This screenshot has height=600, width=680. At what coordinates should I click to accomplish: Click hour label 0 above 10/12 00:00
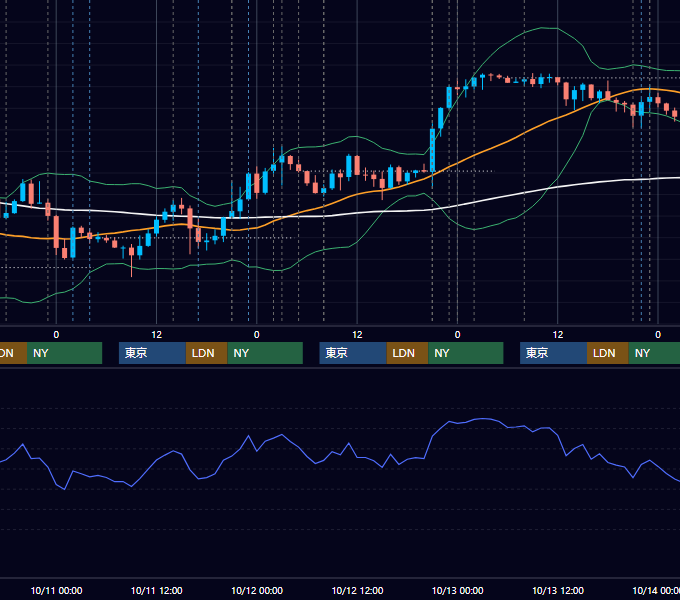click(x=257, y=335)
